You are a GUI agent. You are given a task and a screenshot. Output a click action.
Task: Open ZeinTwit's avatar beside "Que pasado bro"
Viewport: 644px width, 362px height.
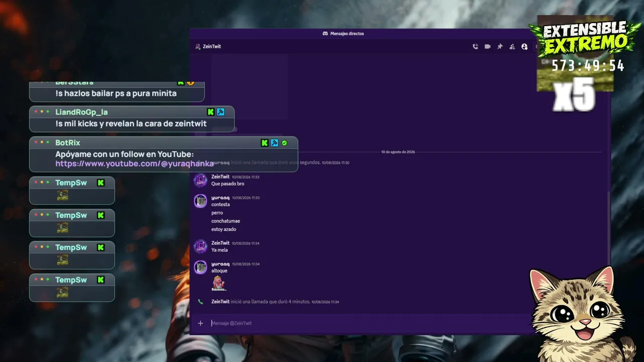[x=201, y=180]
